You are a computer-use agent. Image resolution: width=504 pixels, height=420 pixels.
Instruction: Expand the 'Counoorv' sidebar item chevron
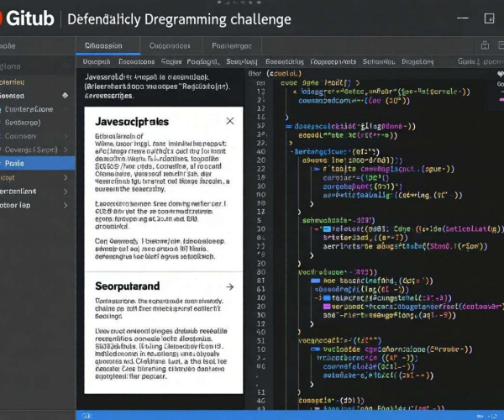(x=66, y=136)
